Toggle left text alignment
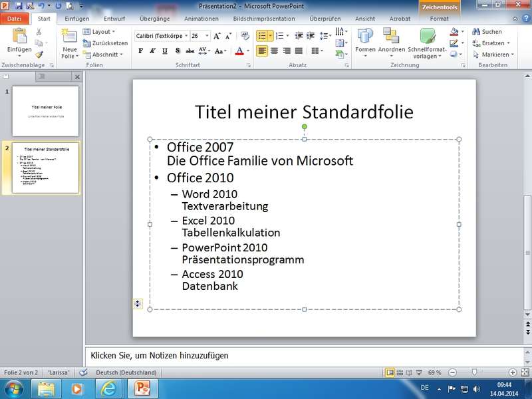This screenshot has height=399, width=532. (x=262, y=51)
